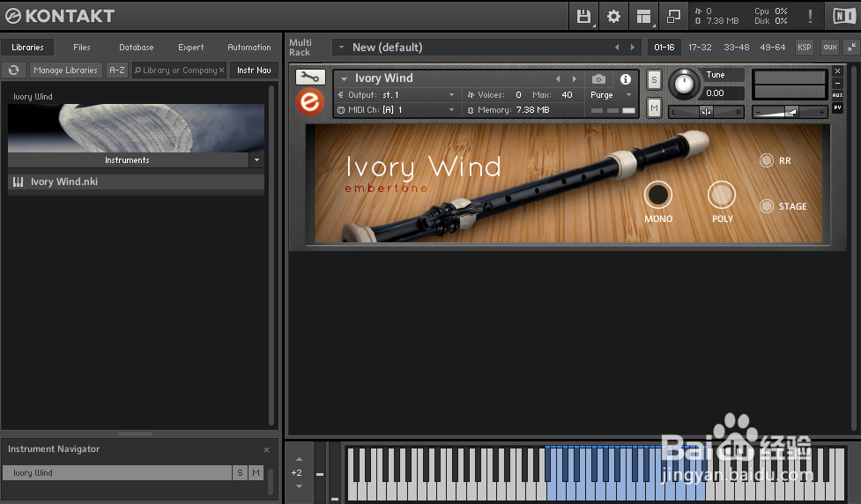861x504 pixels.
Task: Open the workspace layout panel icon
Action: click(643, 17)
